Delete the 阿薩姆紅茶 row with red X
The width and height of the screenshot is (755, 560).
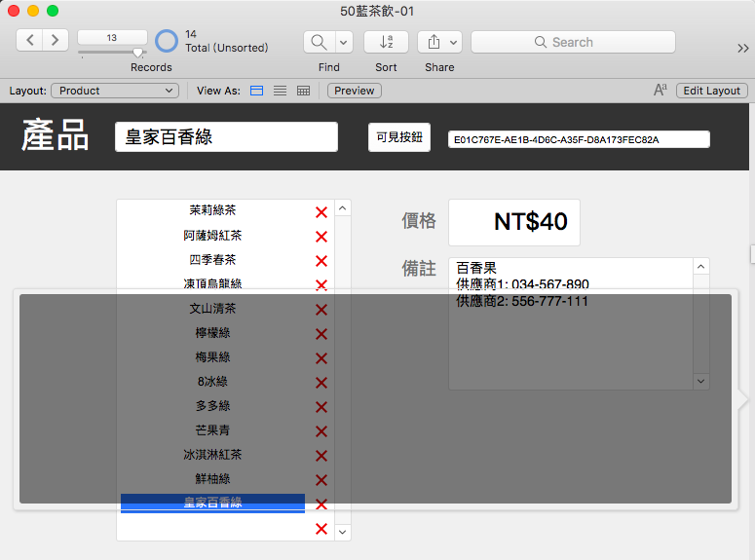coord(321,237)
